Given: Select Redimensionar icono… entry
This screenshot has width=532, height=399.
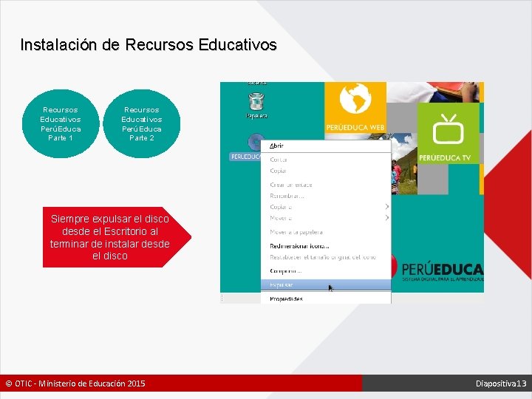Looking at the screenshot, I should coord(326,246).
